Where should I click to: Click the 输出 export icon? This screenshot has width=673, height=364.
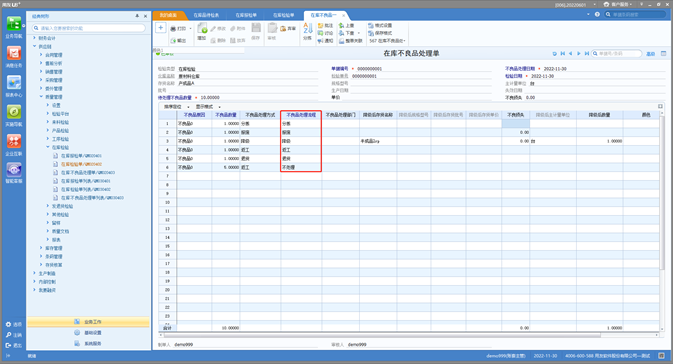(173, 41)
